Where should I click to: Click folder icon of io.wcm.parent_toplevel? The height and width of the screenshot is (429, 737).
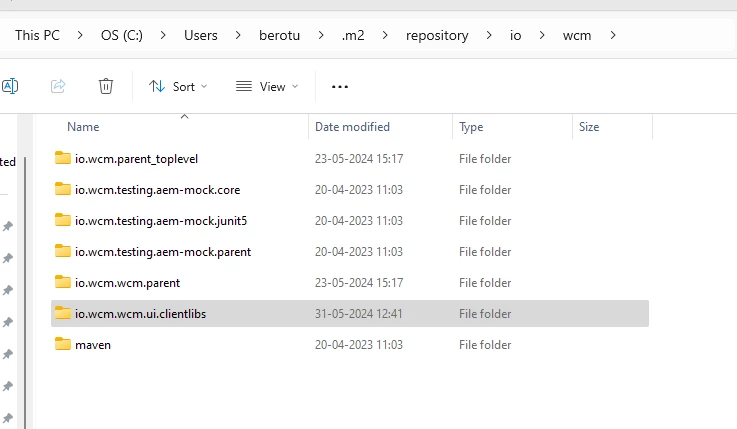click(x=63, y=158)
